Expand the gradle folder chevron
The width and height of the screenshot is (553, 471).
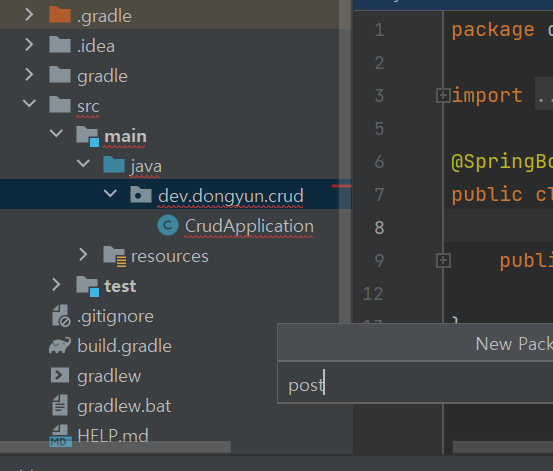(x=30, y=75)
